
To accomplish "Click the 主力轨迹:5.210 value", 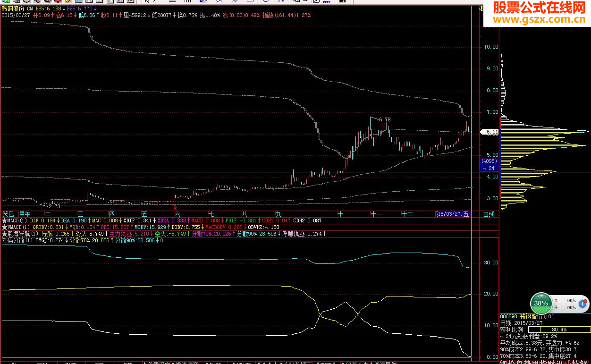I will pos(129,234).
